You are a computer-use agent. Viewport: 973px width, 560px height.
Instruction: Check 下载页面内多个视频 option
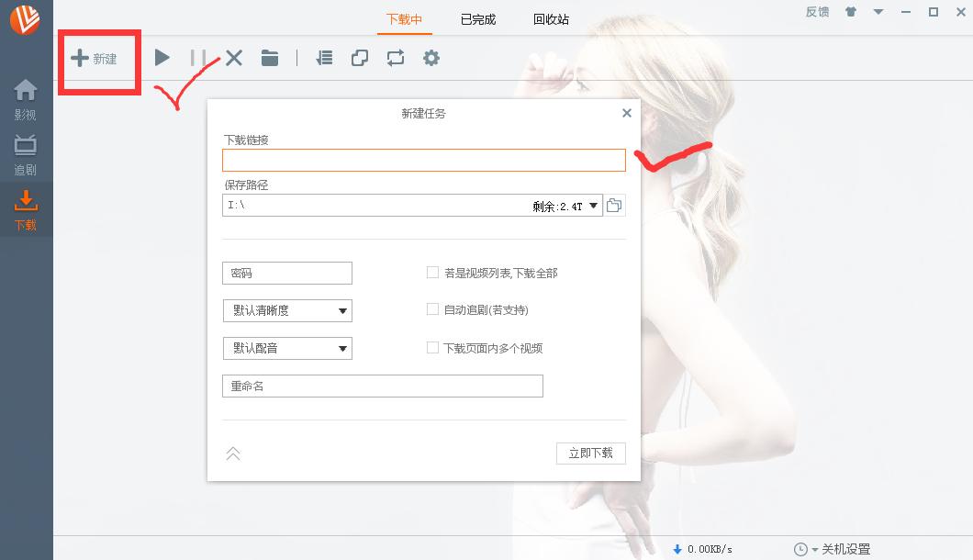pyautogui.click(x=432, y=347)
